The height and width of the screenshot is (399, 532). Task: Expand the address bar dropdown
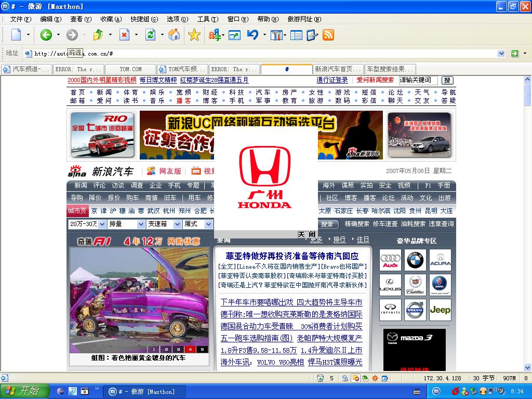coord(501,54)
